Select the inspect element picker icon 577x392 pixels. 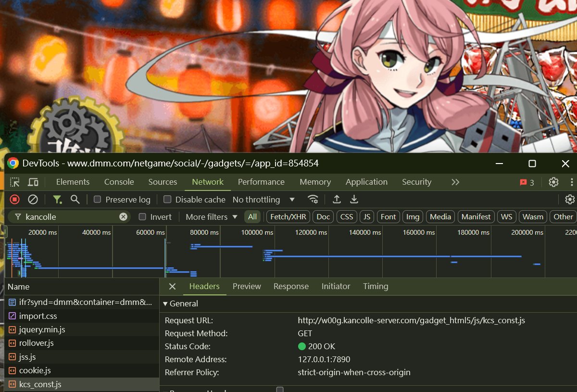[x=15, y=182]
